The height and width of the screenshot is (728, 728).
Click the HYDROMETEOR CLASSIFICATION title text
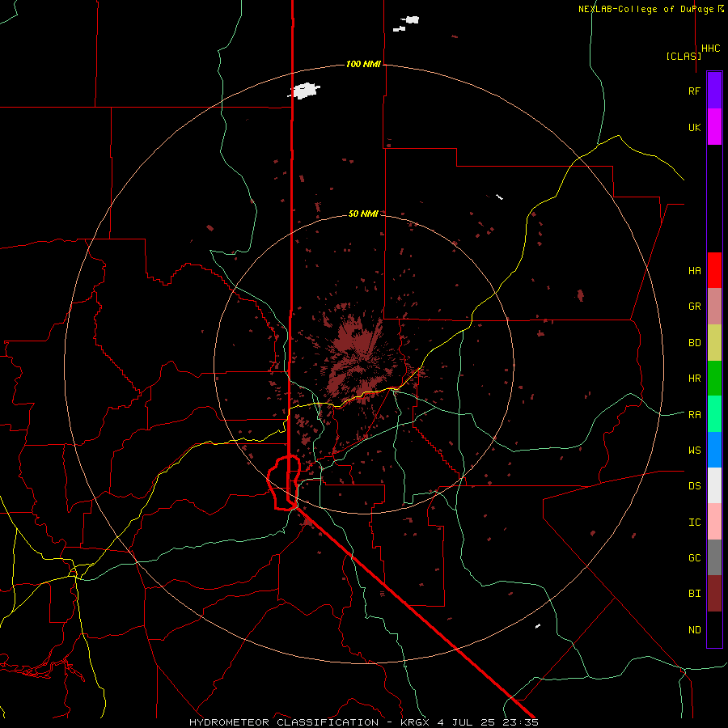point(284,722)
